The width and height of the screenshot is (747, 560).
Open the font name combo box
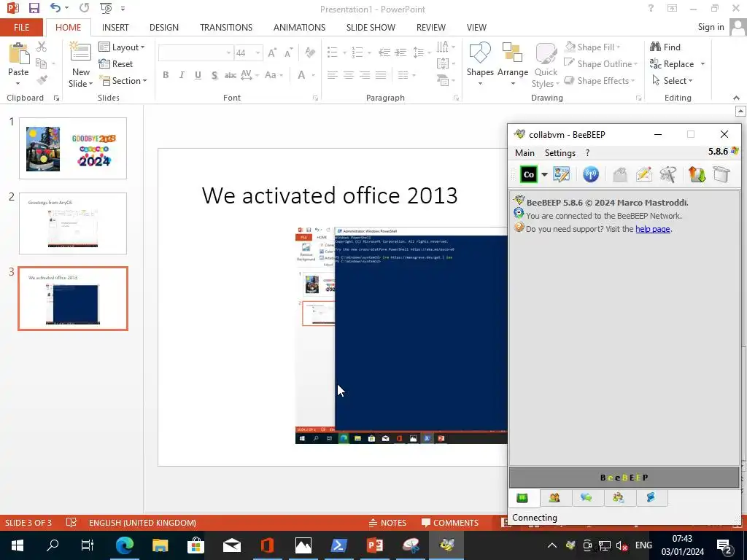coord(196,52)
